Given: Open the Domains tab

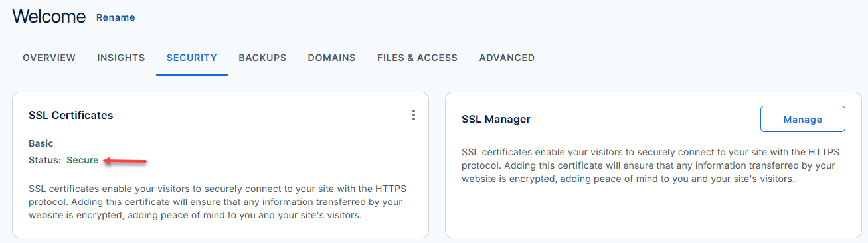Looking at the screenshot, I should 331,58.
